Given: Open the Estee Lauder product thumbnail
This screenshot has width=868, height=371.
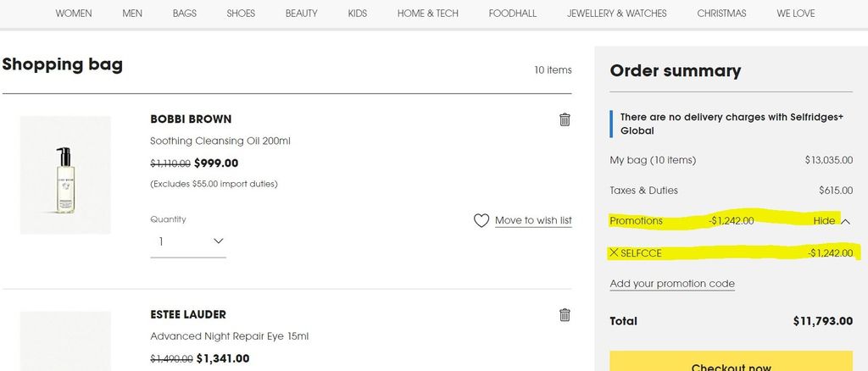Looking at the screenshot, I should point(65,341).
